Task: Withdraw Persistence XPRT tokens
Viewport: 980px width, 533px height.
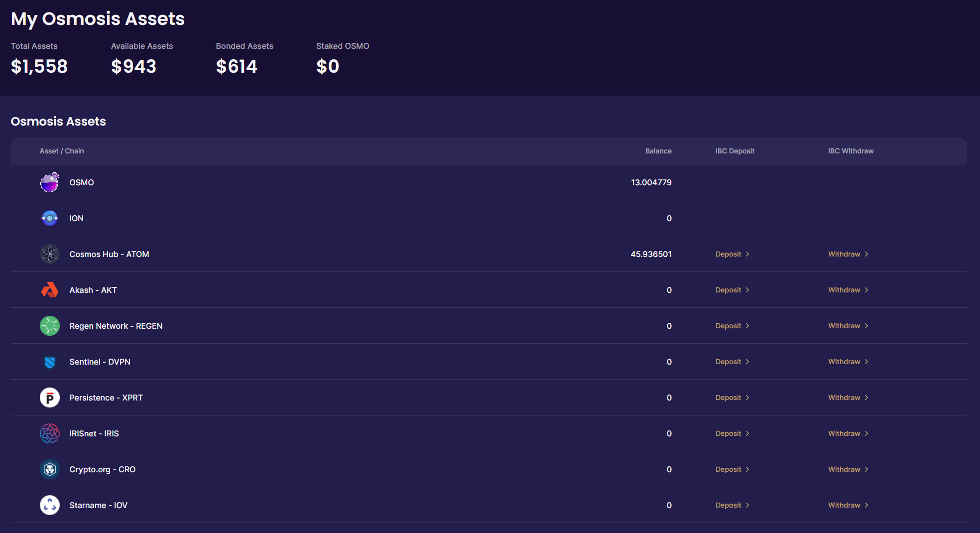Action: (x=848, y=398)
